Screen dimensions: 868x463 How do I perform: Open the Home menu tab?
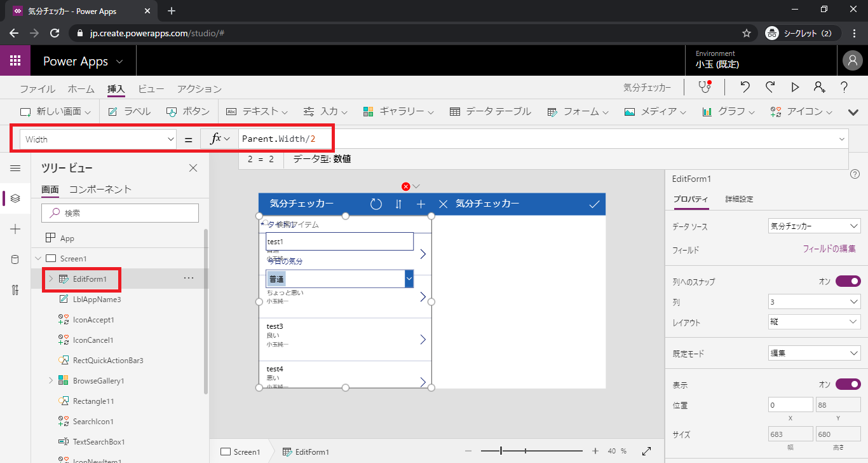click(81, 89)
